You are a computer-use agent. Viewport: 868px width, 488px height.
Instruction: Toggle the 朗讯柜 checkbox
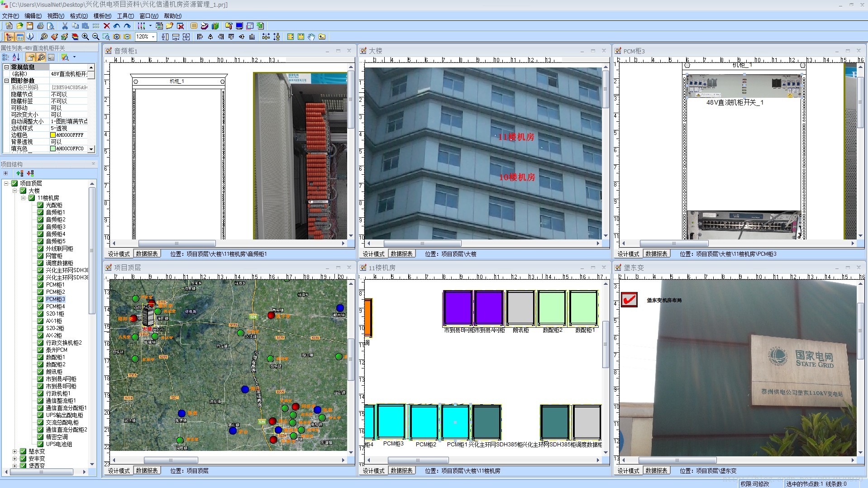(x=40, y=372)
